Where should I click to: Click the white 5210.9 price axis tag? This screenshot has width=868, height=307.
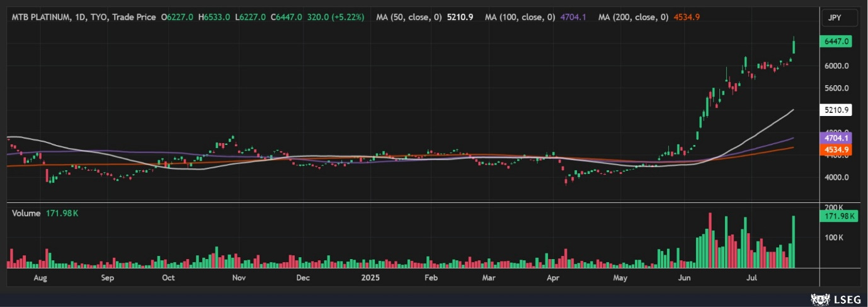[837, 110]
